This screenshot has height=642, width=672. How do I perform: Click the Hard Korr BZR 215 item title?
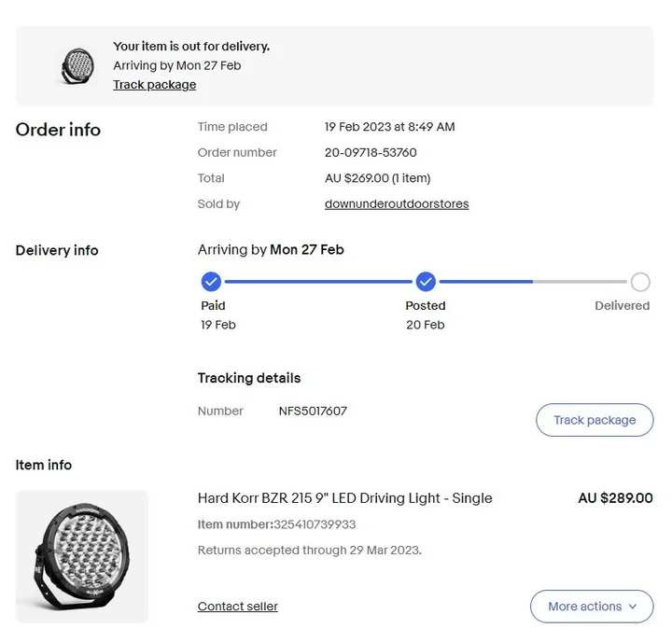(345, 498)
